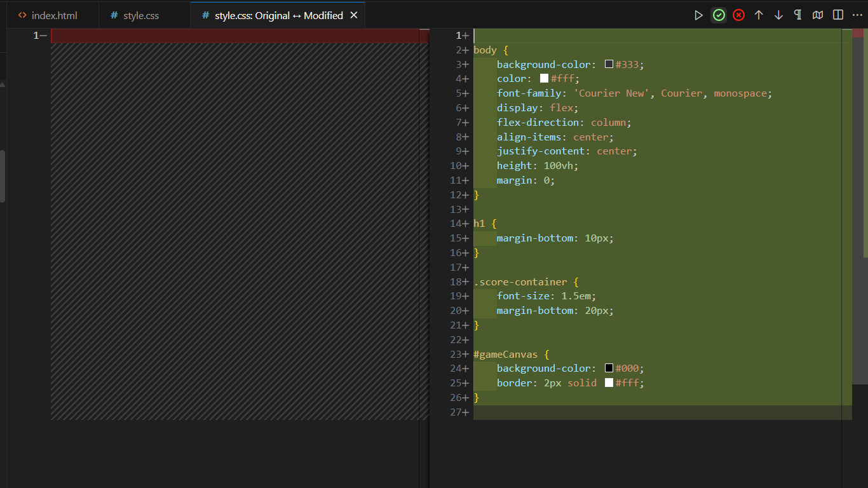Open color picker for color #fff swatch

click(544, 79)
